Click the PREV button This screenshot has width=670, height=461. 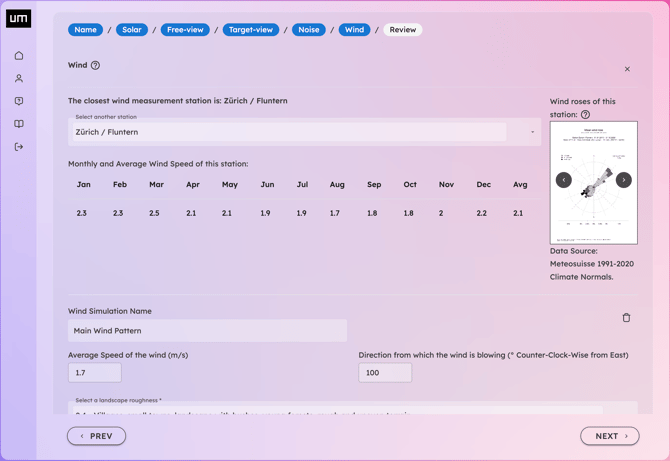97,436
